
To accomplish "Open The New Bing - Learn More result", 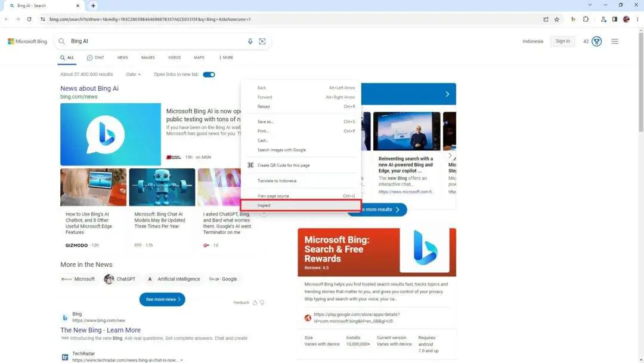I will [x=101, y=330].
